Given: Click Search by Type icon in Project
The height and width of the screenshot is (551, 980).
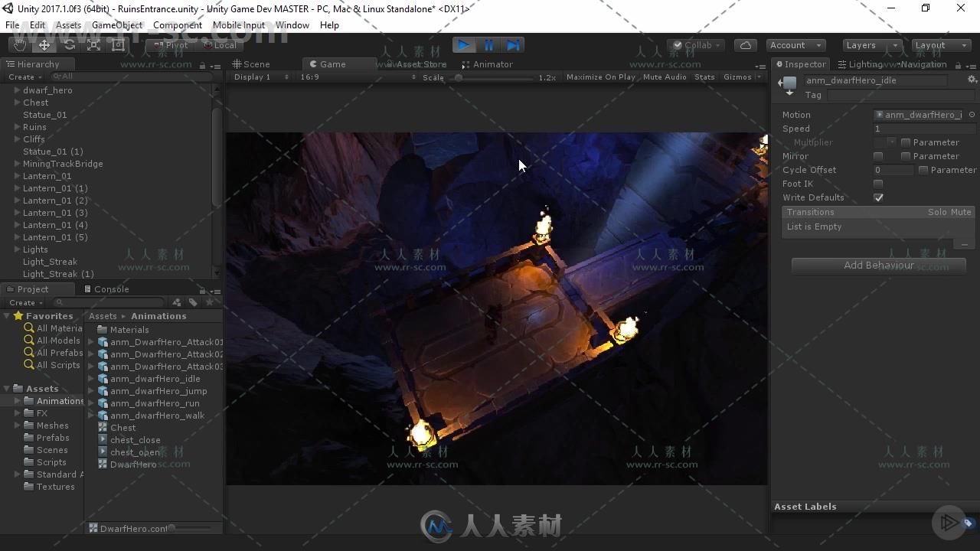Looking at the screenshot, I should click(x=177, y=302).
